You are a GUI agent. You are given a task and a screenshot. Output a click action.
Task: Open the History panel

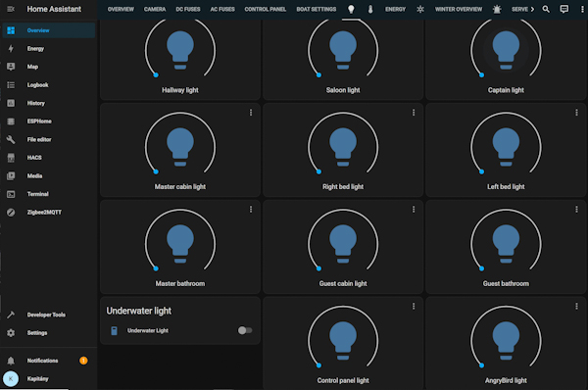(49, 103)
